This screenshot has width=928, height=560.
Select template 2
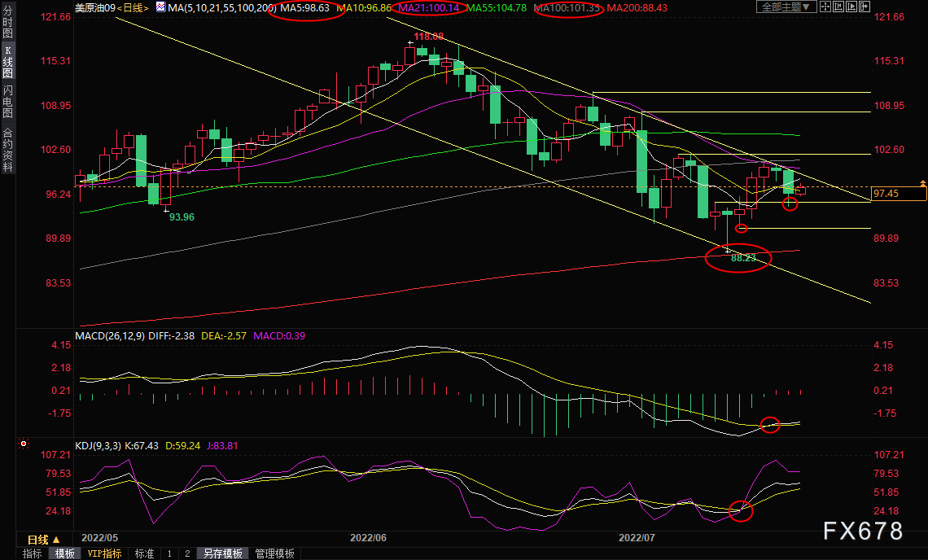[x=187, y=553]
